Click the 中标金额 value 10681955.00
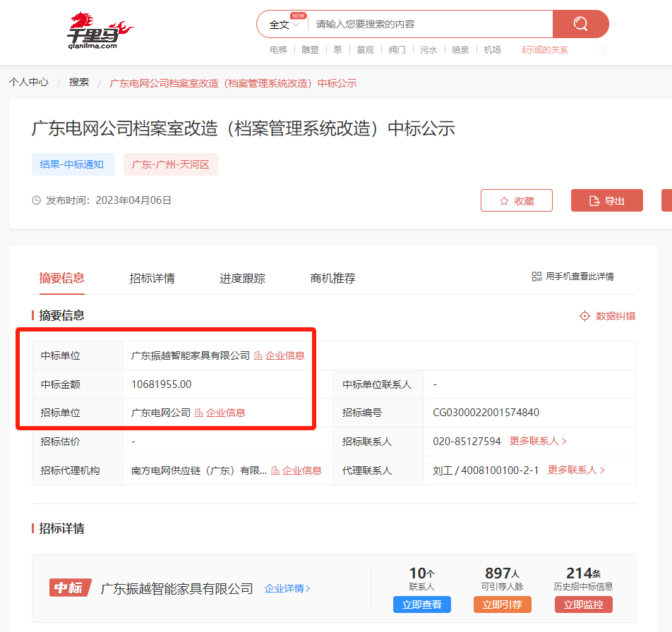 (x=161, y=384)
